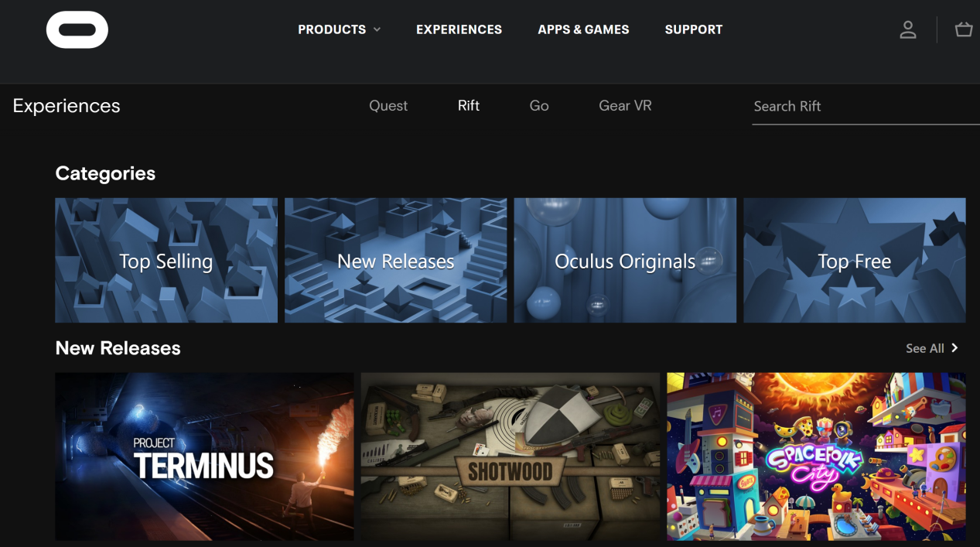Click the Categories section heading
This screenshot has width=980, height=547.
105,173
